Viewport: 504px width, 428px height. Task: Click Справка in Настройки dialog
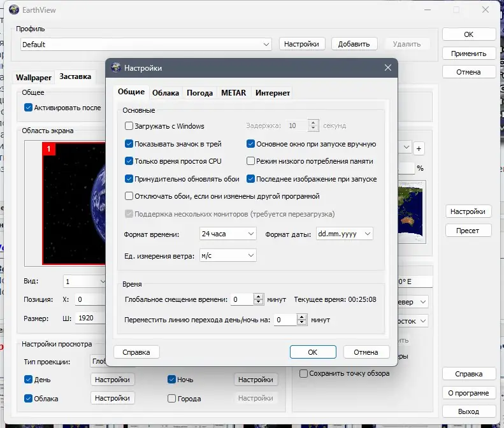tap(136, 352)
